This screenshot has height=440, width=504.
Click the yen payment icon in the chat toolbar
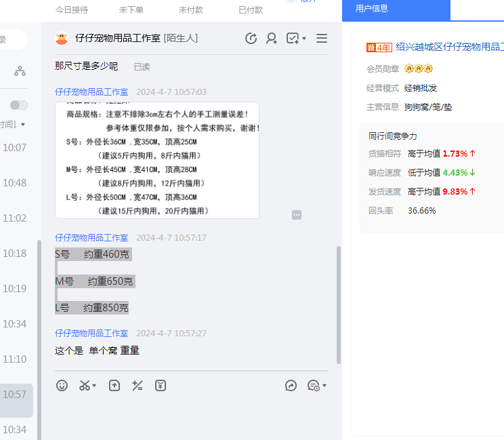pyautogui.click(x=161, y=386)
